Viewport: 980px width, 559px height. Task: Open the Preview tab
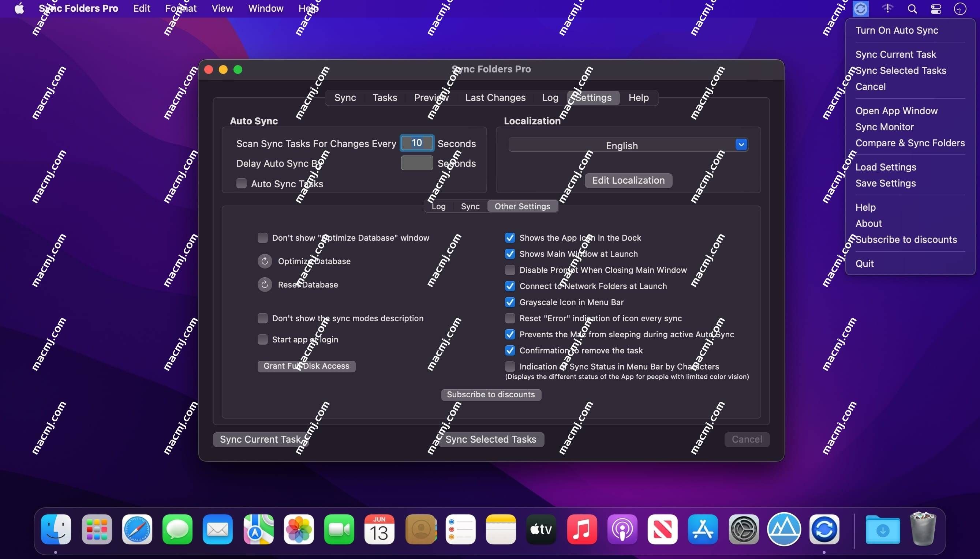pyautogui.click(x=431, y=98)
